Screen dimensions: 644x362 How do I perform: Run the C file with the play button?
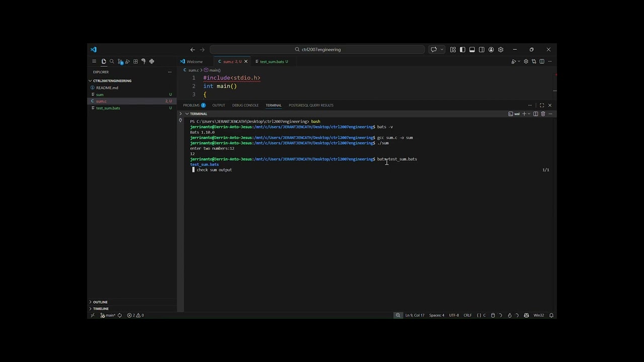tap(513, 61)
